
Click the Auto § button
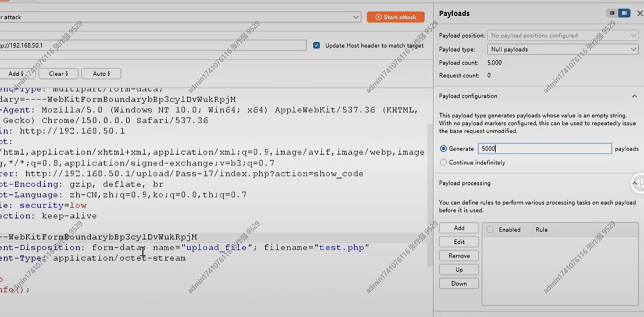point(101,74)
